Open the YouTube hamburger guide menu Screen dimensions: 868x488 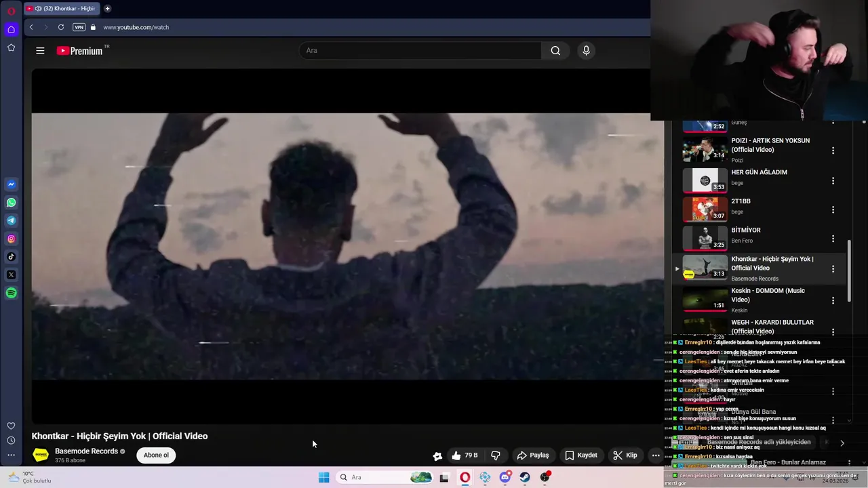(40, 51)
